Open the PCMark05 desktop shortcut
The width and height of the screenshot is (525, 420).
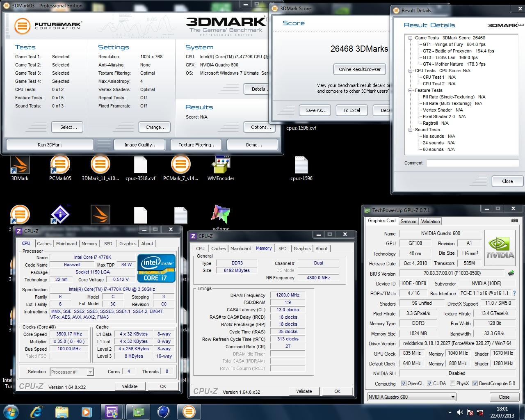[x=60, y=168]
